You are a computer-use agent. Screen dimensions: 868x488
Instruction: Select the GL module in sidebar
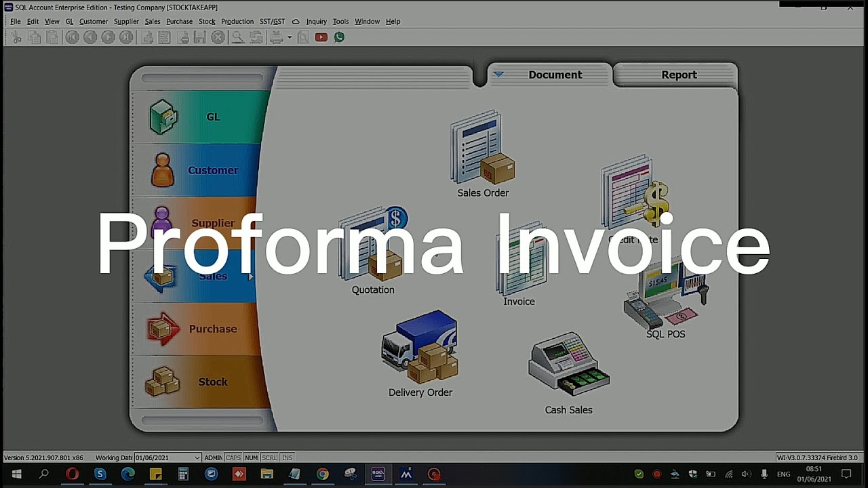click(197, 117)
